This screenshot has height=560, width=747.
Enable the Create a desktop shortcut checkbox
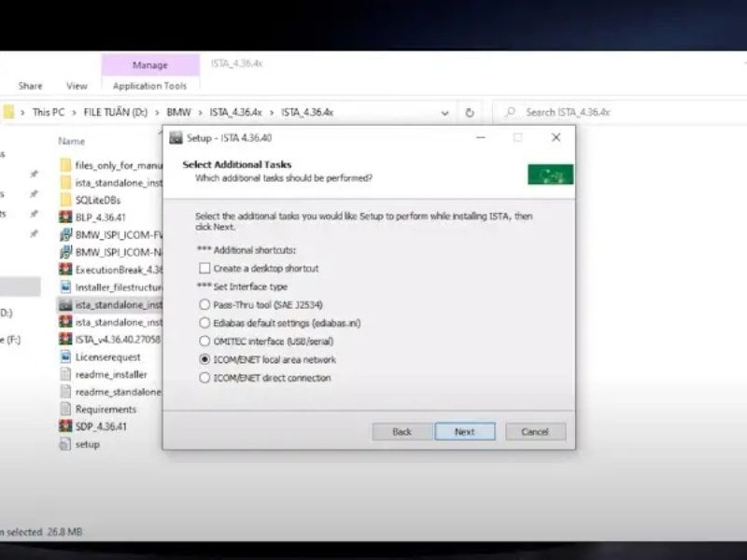pos(204,269)
